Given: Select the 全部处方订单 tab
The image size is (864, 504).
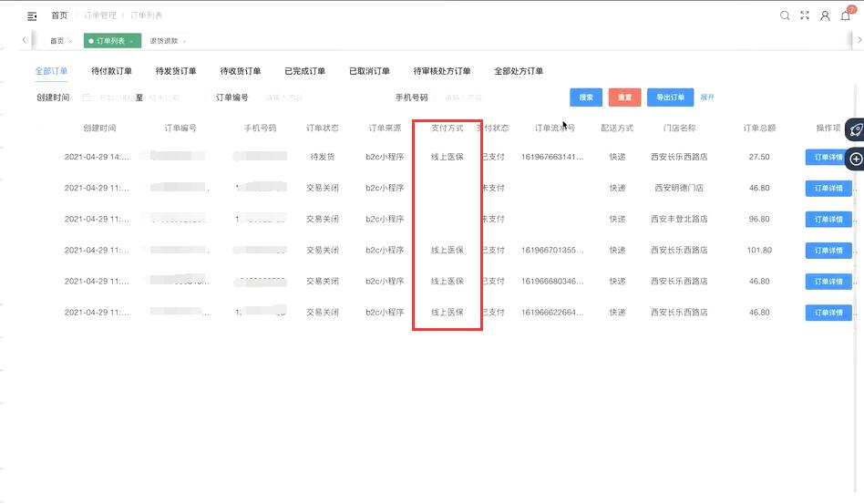Looking at the screenshot, I should tap(519, 71).
